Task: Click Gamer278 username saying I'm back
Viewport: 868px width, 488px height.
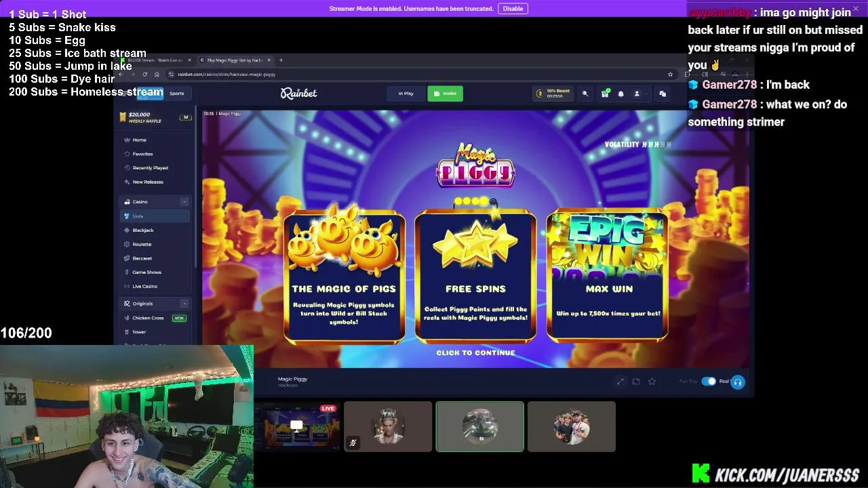Action: click(x=729, y=85)
